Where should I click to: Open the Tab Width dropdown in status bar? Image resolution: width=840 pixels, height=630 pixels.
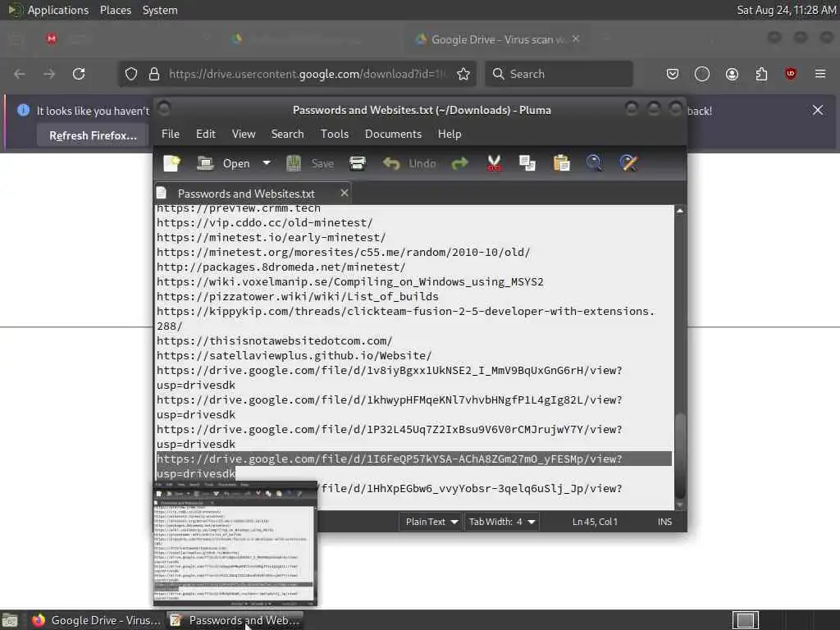[501, 522]
